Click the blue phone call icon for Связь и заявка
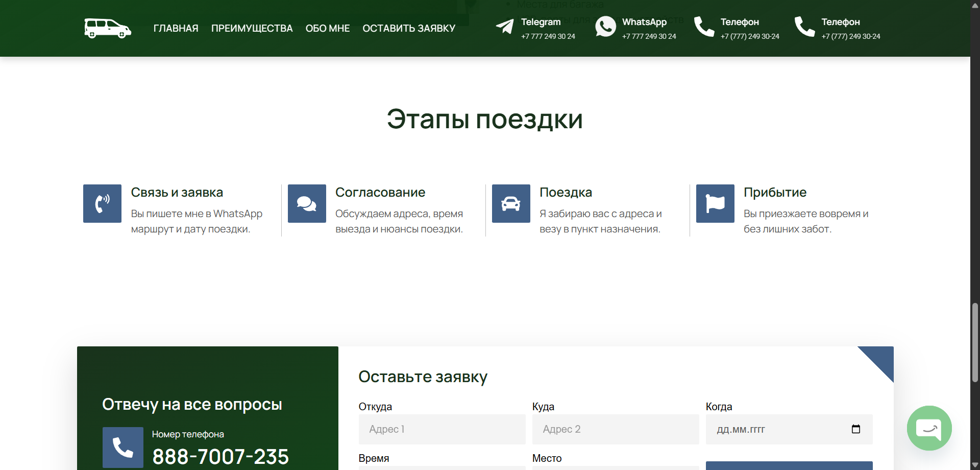 coord(102,203)
